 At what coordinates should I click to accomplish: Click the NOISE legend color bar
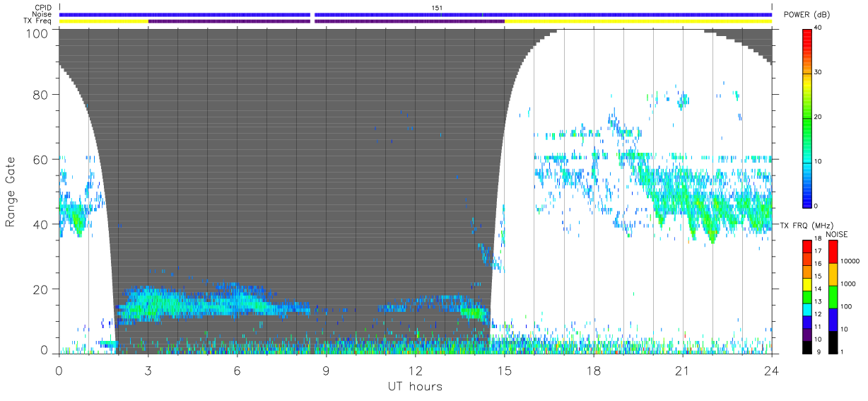[x=833, y=296]
